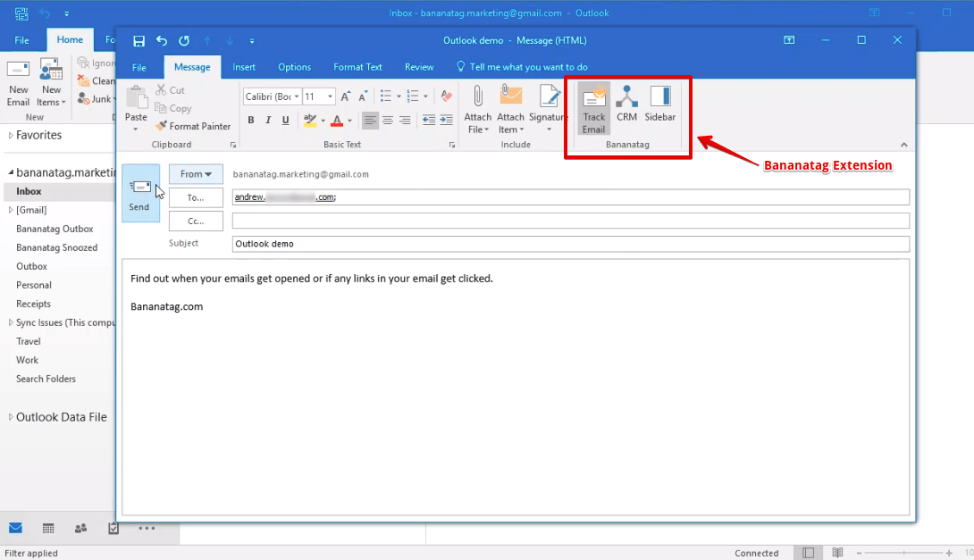Open the highlight color dropdown arrow
This screenshot has width=974, height=560.
[323, 121]
